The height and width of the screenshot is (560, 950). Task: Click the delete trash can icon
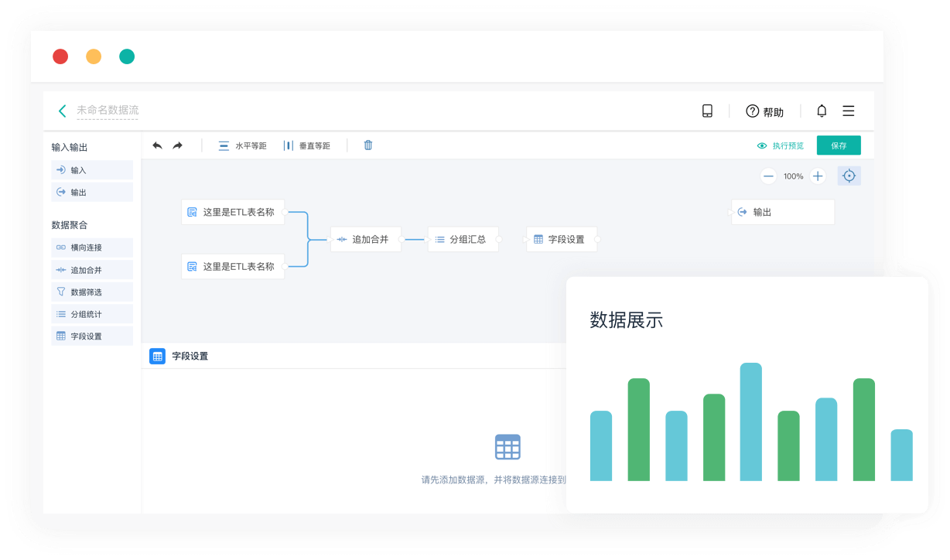(368, 145)
